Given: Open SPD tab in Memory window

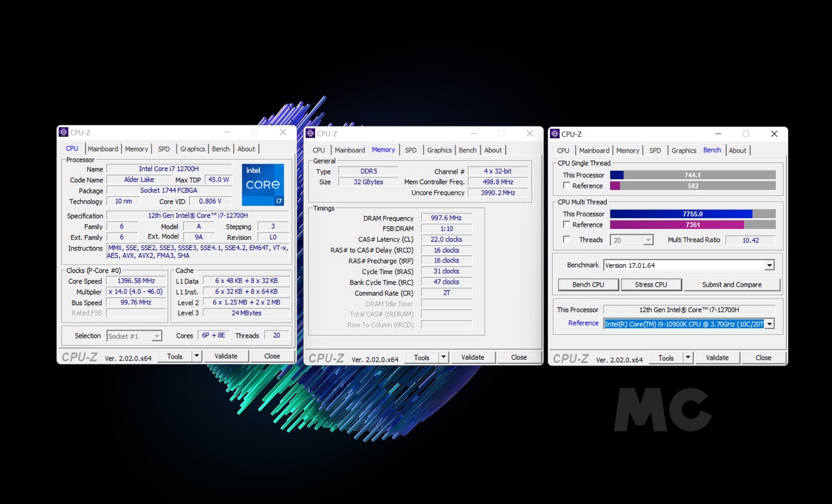Looking at the screenshot, I should pyautogui.click(x=411, y=150).
